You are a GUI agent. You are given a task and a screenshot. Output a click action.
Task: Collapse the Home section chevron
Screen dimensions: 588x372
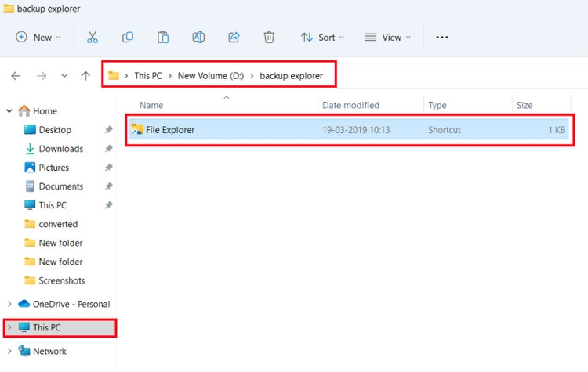(x=9, y=111)
